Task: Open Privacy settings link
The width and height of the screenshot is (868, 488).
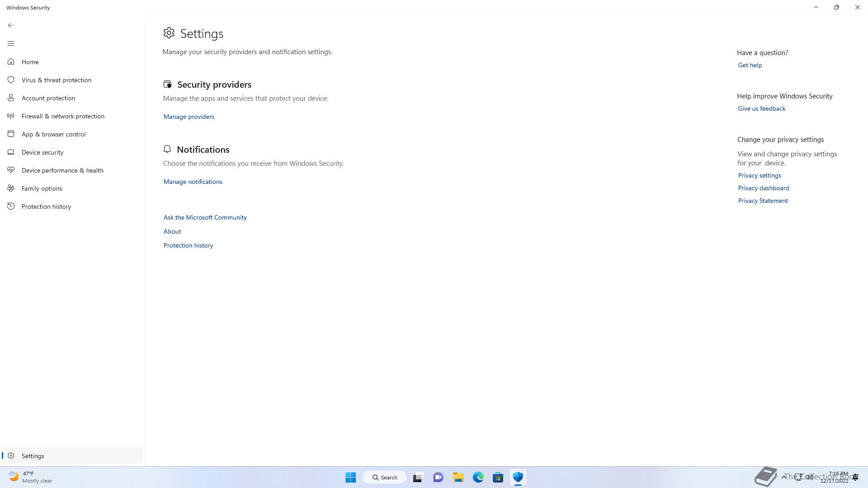Action: coord(759,175)
